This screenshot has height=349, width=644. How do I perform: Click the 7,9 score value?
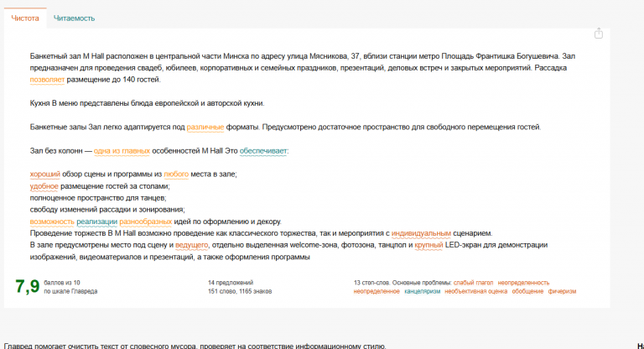coord(27,287)
